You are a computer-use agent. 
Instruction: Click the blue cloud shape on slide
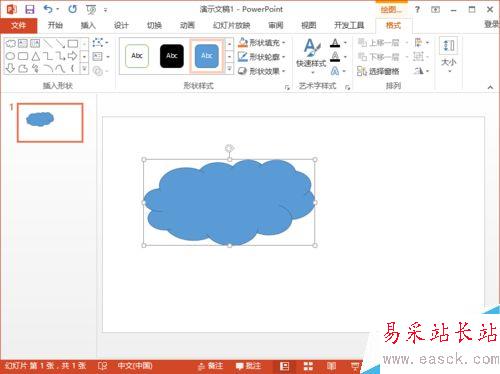point(229,202)
